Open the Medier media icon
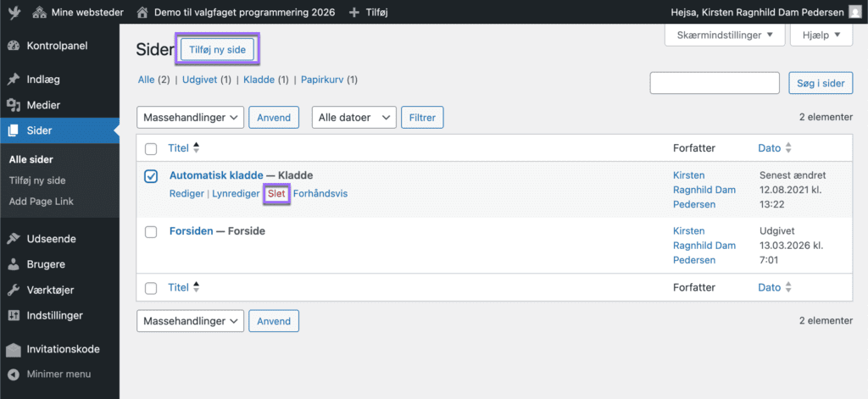The height and width of the screenshot is (399, 868). [x=14, y=105]
